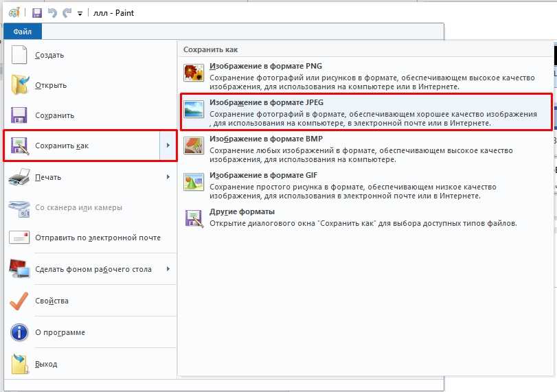Screen dimensions: 557x392
Task: Click the floppy-with-pencil icon for Сохранить как
Action: click(19, 146)
